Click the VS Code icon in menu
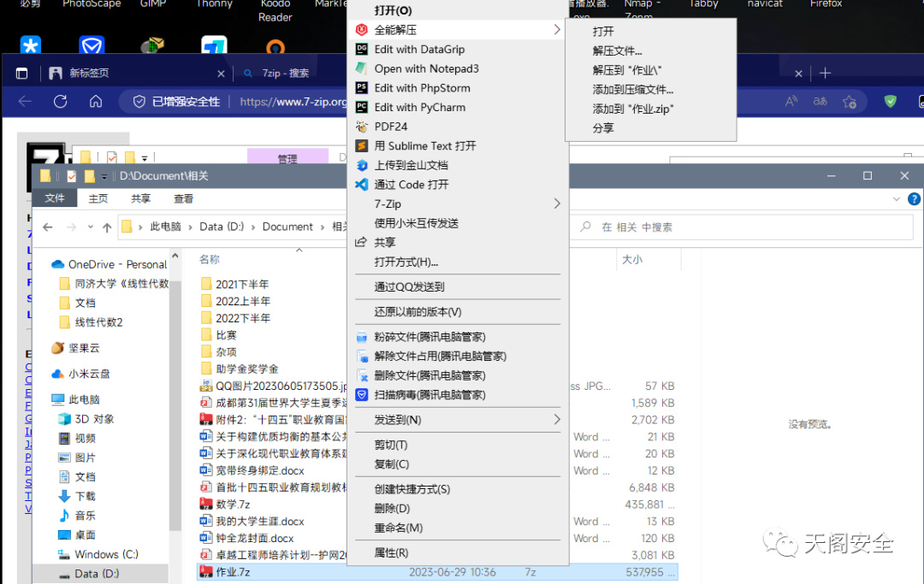 [362, 185]
